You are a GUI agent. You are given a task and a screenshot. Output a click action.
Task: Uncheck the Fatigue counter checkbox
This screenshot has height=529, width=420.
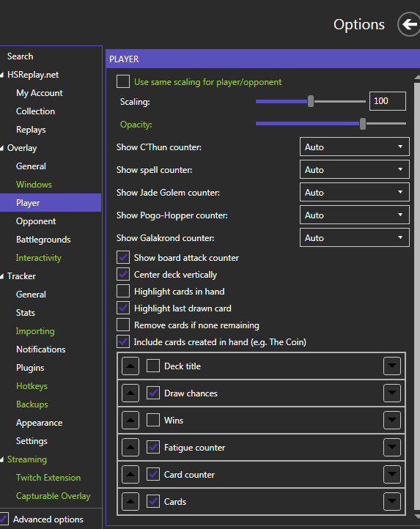tap(153, 448)
